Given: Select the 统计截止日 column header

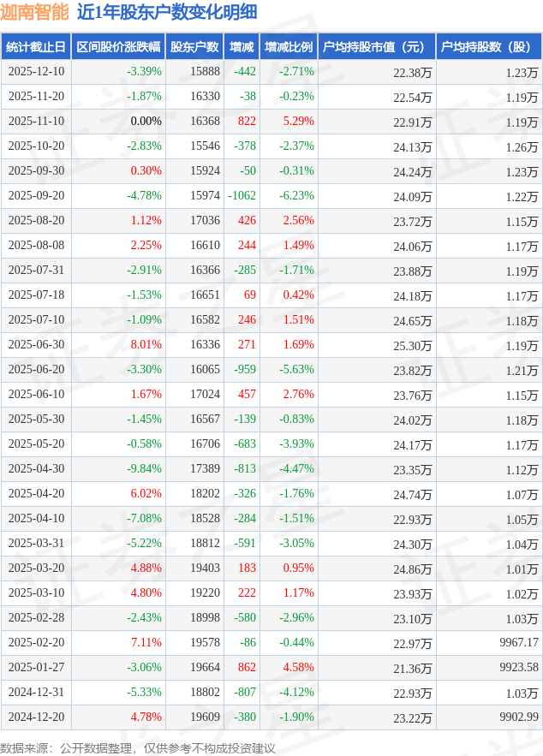Looking at the screenshot, I should tap(36, 47).
